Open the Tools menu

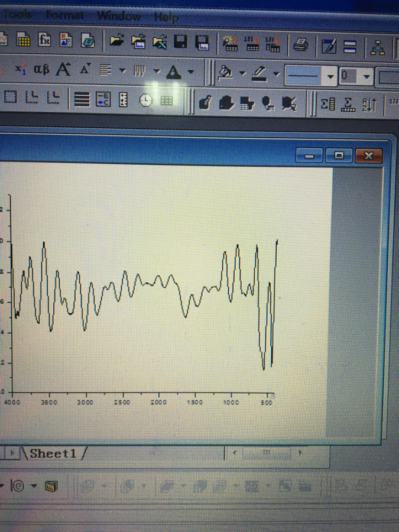(17, 15)
